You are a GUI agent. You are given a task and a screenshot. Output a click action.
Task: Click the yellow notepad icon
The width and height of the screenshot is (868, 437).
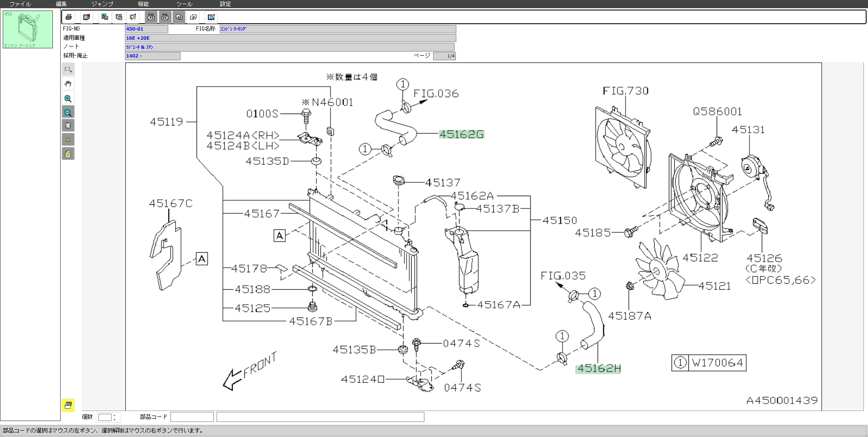click(x=68, y=154)
